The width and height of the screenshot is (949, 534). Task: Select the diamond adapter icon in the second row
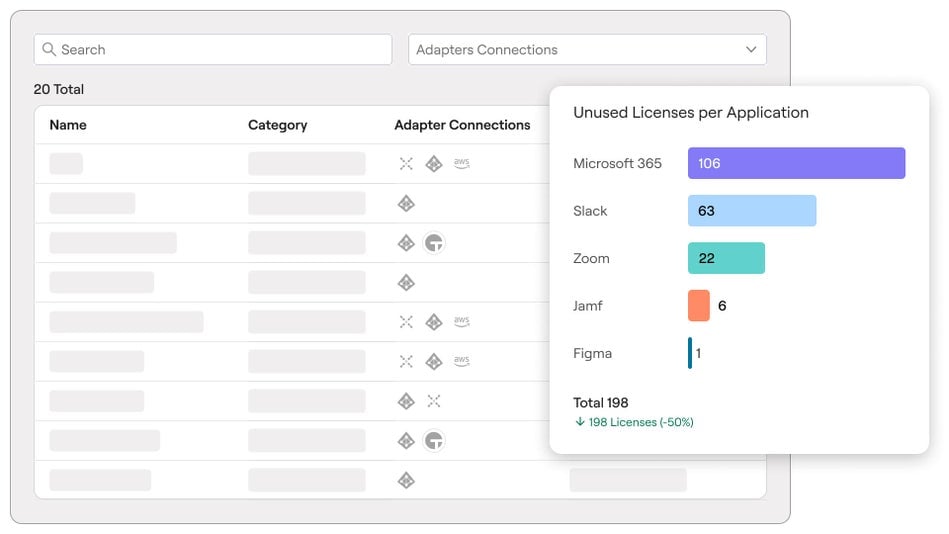[406, 204]
